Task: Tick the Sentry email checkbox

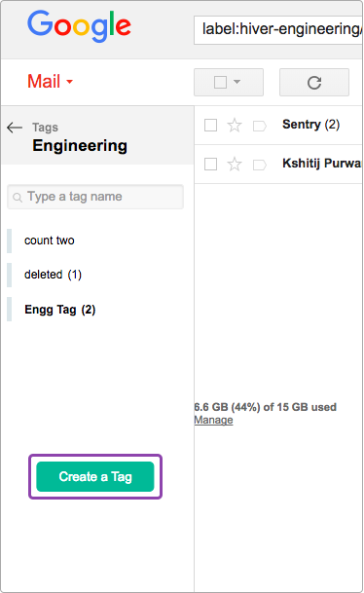Action: point(210,126)
